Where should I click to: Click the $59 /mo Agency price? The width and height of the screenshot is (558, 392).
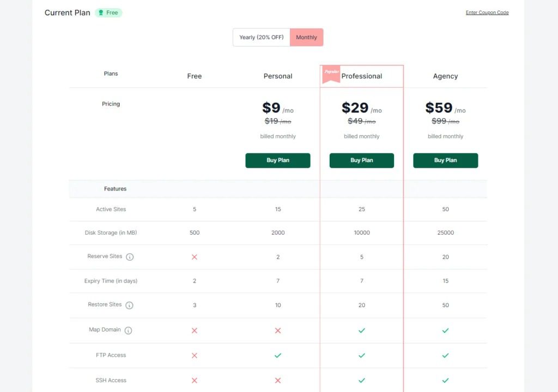445,108
